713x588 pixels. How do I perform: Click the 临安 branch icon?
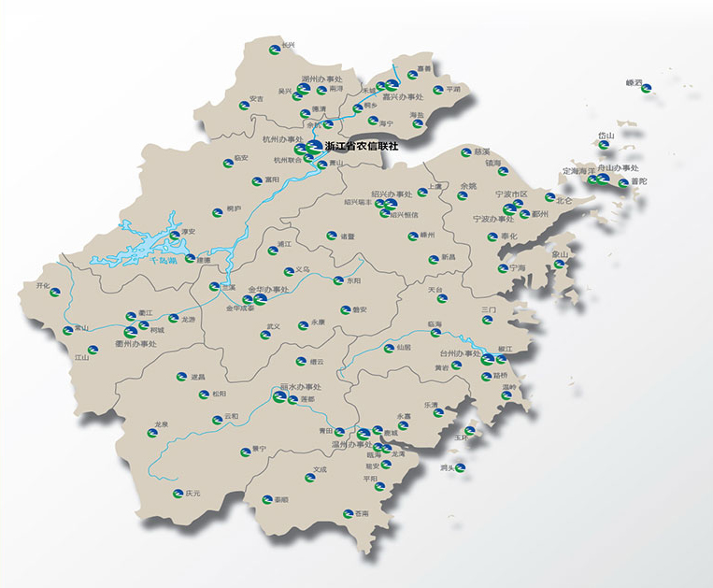pos(228,163)
